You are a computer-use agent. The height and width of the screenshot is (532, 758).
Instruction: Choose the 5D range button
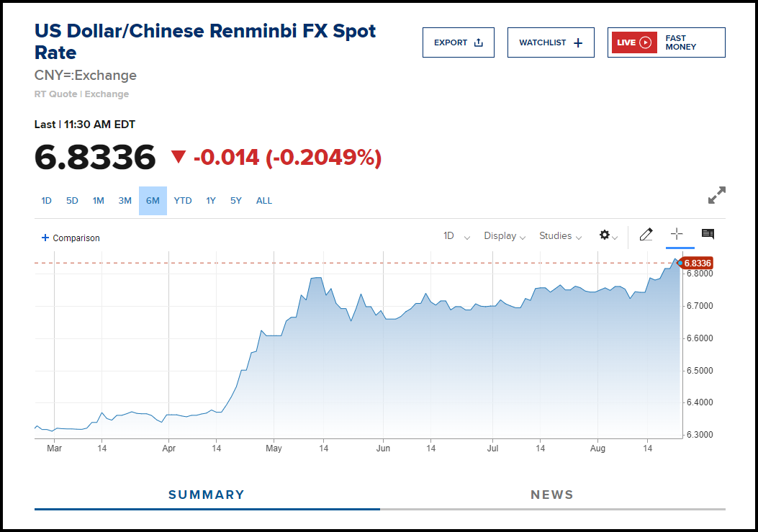point(72,201)
